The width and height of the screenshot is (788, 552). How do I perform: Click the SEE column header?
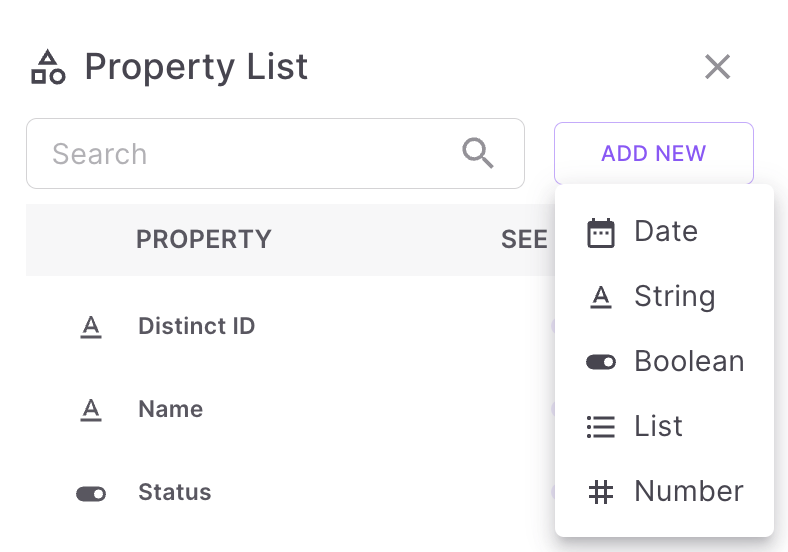coord(525,240)
